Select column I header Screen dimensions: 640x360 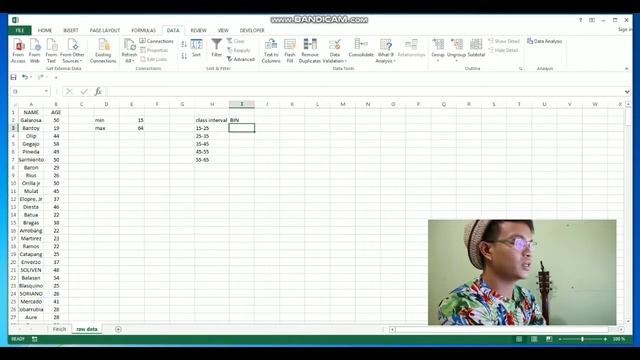coord(242,104)
